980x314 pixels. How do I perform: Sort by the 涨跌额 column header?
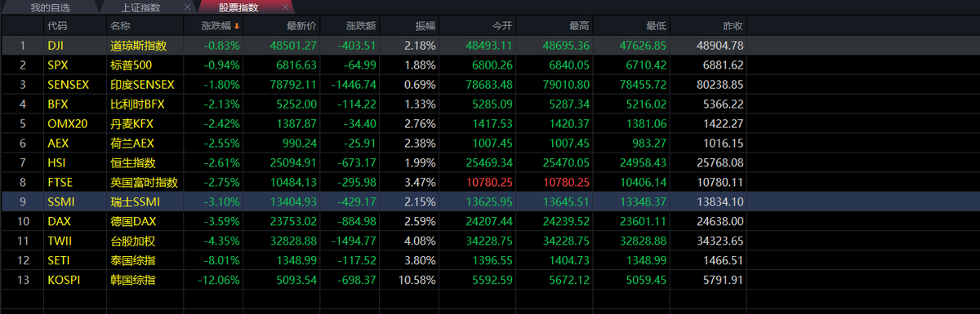pos(361,26)
